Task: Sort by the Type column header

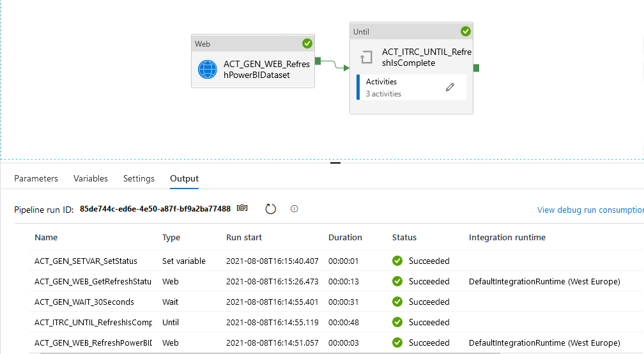Action: pos(171,237)
